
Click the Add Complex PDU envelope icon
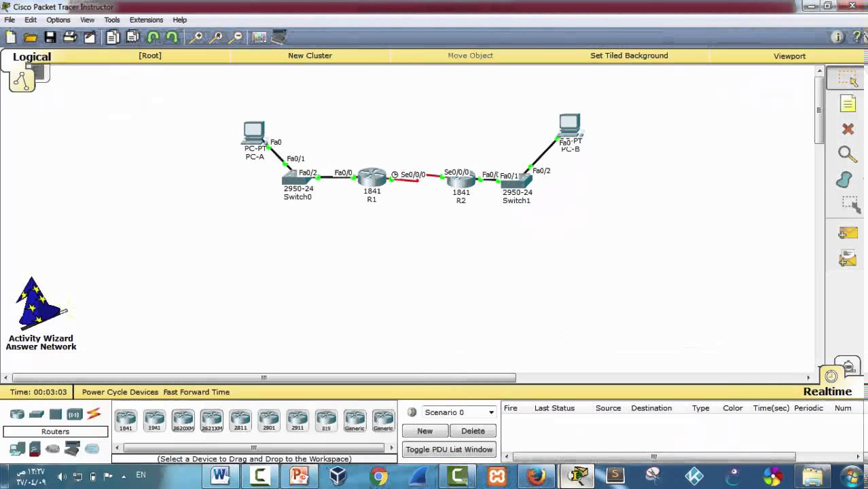tap(848, 259)
